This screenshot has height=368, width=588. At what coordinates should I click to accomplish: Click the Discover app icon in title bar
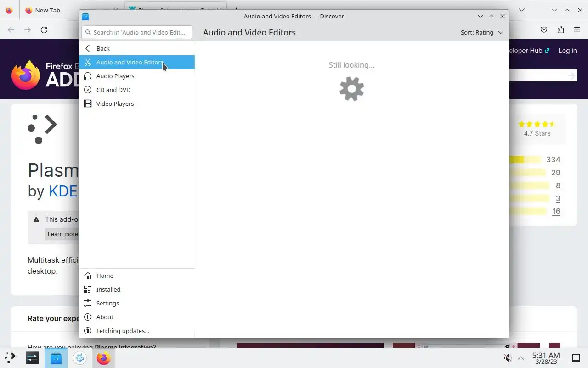85,16
